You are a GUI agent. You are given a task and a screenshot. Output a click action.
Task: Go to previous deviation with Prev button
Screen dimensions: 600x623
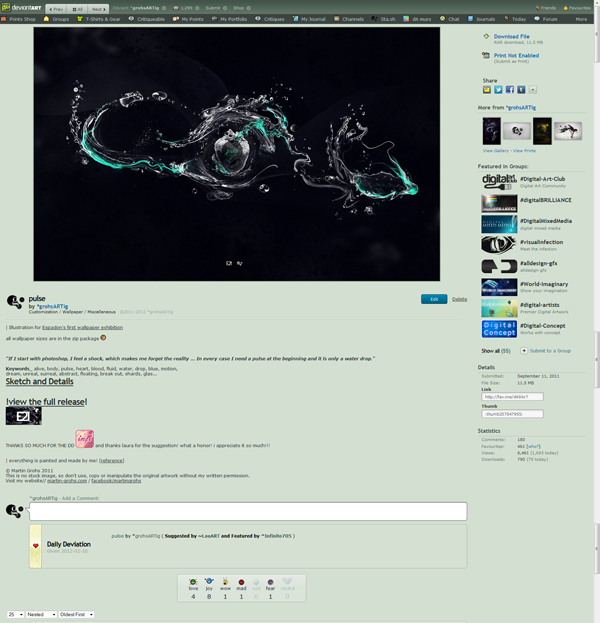56,9
